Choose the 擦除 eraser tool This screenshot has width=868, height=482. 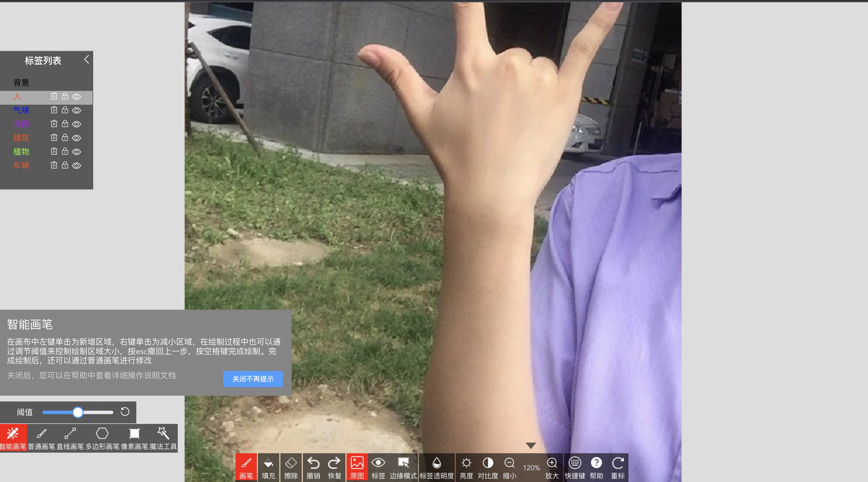click(x=291, y=468)
